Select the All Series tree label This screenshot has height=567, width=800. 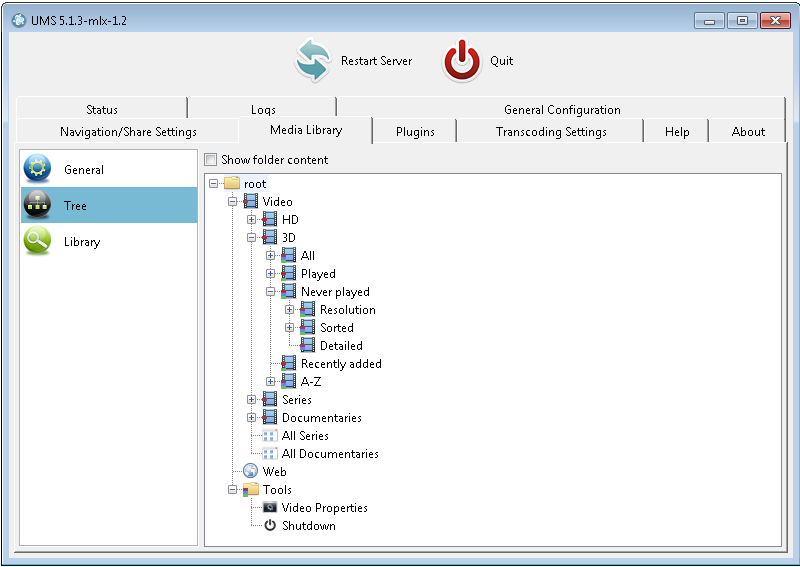[305, 435]
